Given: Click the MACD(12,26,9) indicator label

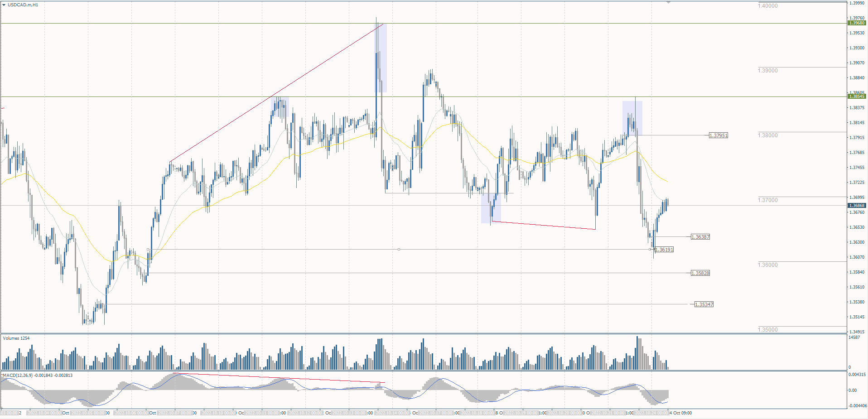Looking at the screenshot, I should pyautogui.click(x=38, y=376).
